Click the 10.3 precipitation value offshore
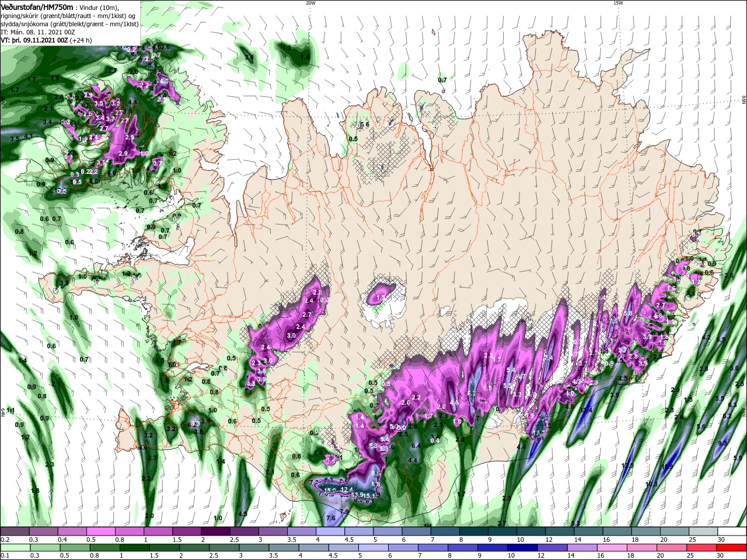The height and width of the screenshot is (560, 747). 652,485
